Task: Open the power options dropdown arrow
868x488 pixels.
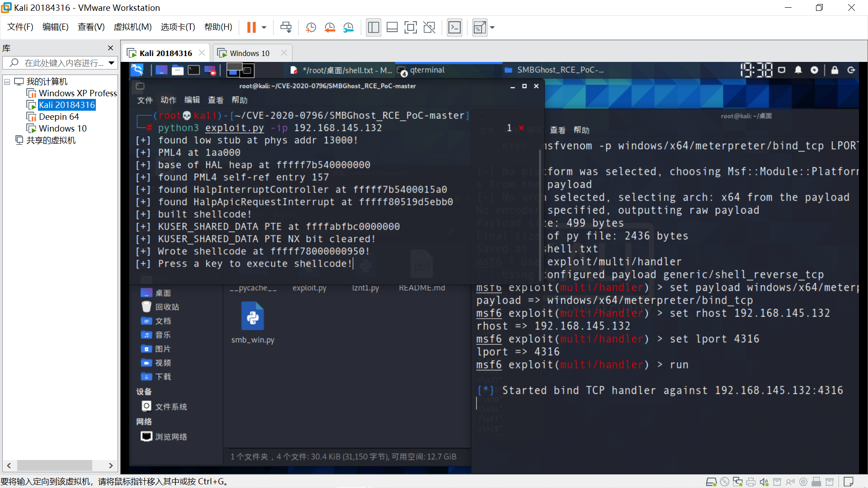Action: pos(264,28)
